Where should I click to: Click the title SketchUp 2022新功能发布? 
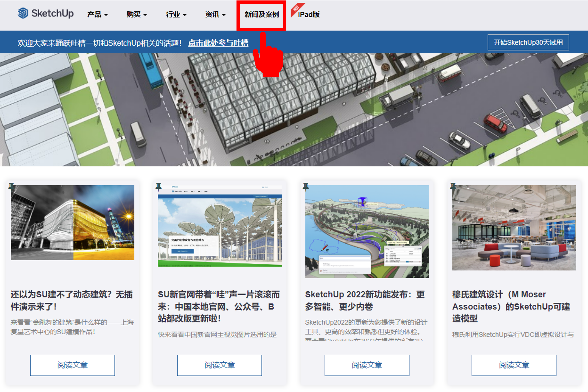(x=365, y=300)
